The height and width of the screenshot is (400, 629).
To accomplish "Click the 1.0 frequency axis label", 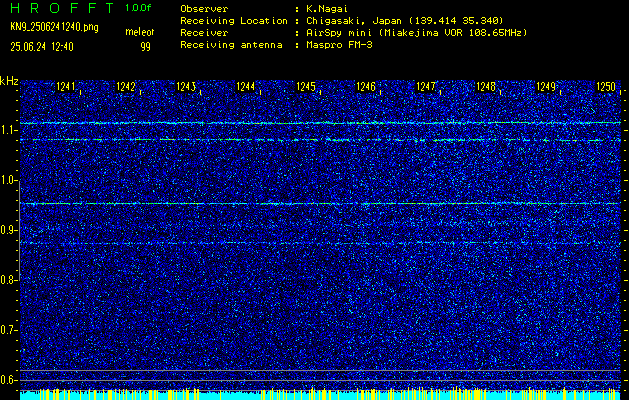I will click(x=7, y=181).
